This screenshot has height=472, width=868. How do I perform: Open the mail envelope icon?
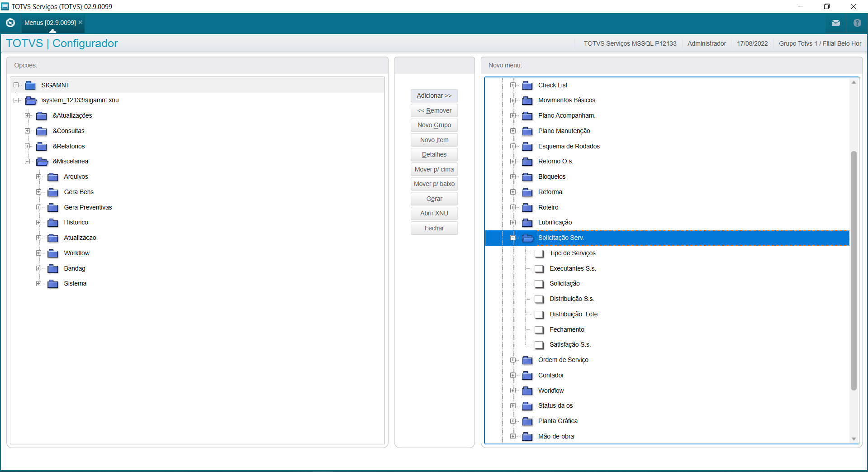(836, 23)
